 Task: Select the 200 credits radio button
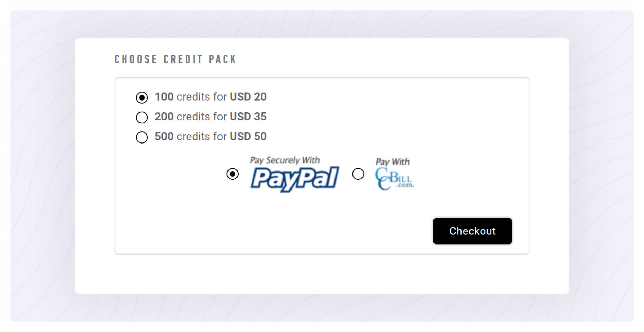pos(142,118)
